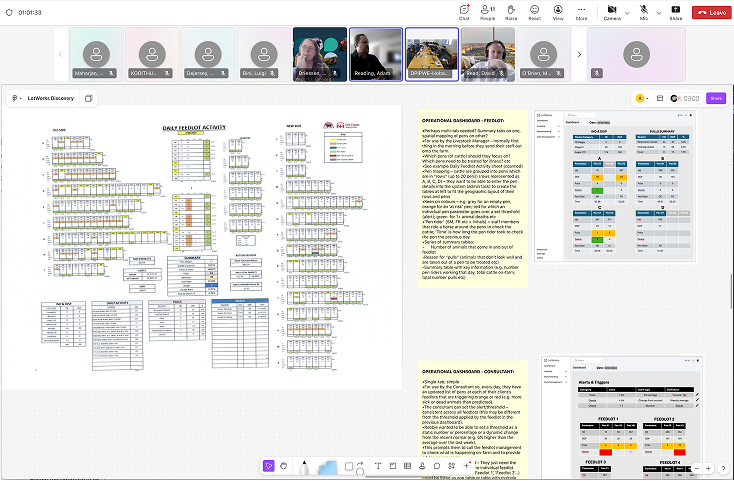
Task: Open the More options menu
Action: 582,11
